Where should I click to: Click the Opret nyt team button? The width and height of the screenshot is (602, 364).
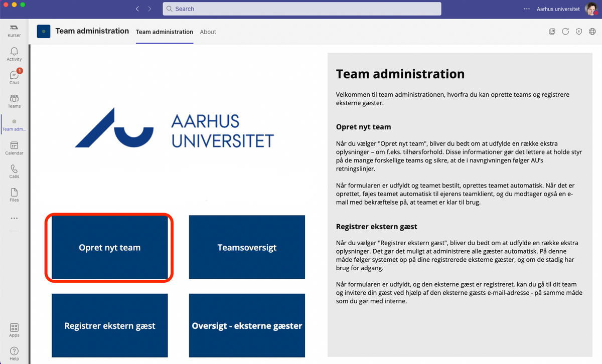[110, 247]
